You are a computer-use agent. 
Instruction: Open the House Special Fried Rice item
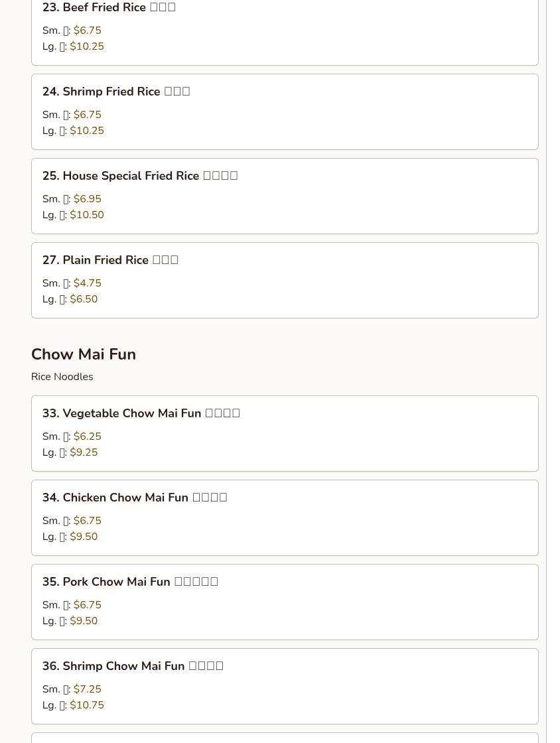140,176
